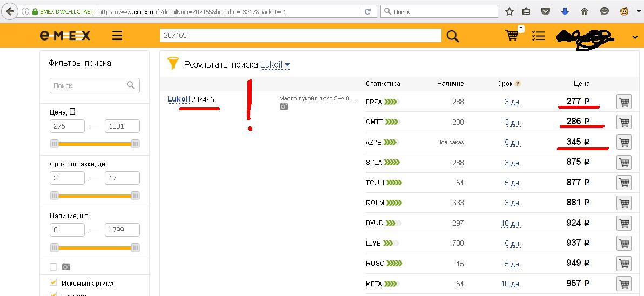644x296 pixels.
Task: Add the LJYB 937 ₽ offer to cart
Action: pyautogui.click(x=624, y=243)
